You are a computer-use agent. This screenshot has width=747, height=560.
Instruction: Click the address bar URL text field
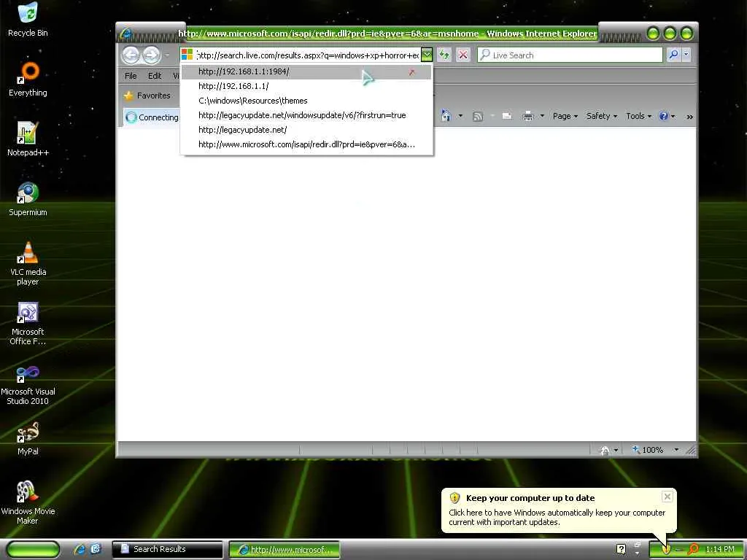coord(308,55)
